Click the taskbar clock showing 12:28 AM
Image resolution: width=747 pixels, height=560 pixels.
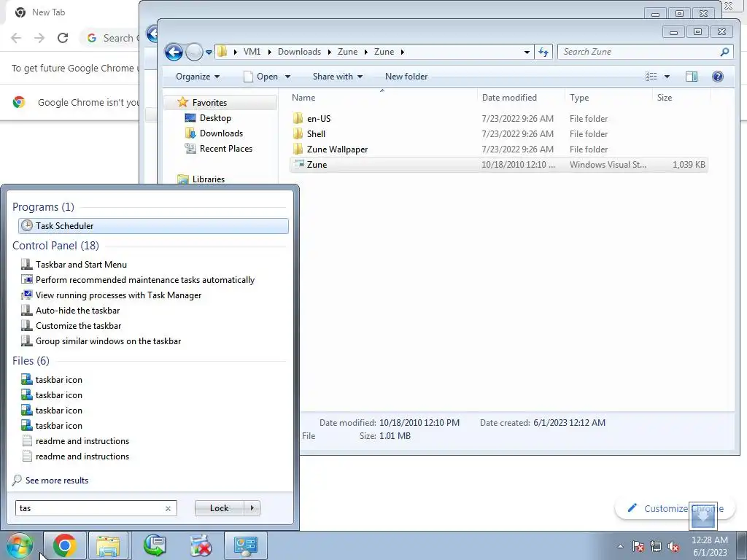pos(709,546)
